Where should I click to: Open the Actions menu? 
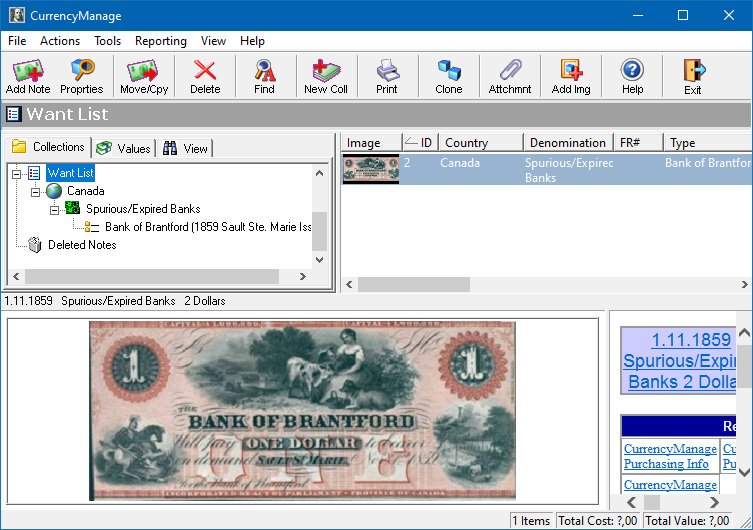pos(60,41)
